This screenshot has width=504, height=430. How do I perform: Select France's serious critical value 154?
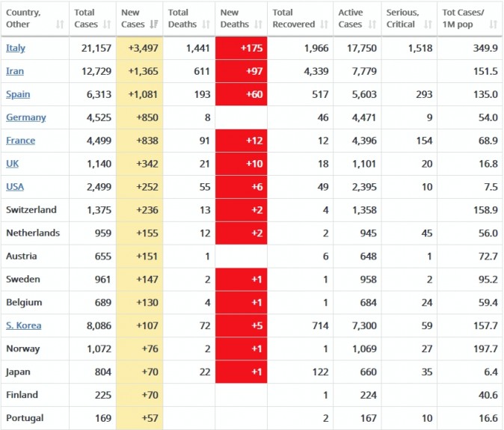tap(424, 141)
